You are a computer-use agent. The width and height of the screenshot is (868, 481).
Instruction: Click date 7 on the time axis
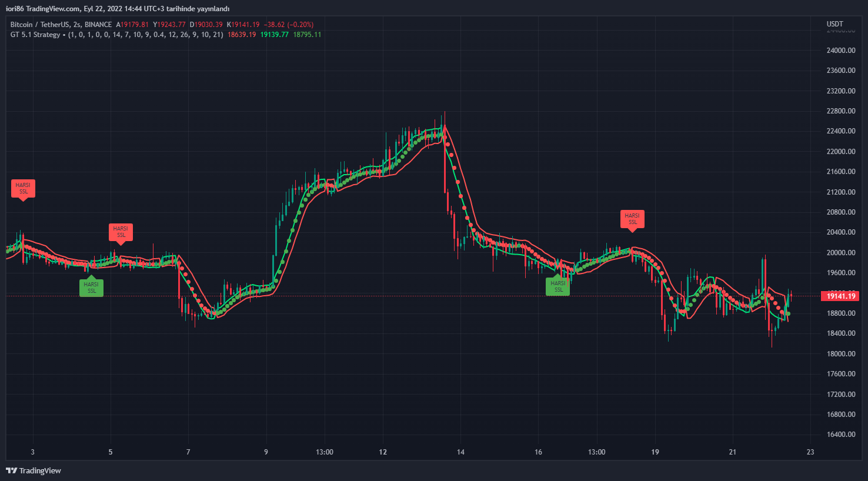(188, 452)
